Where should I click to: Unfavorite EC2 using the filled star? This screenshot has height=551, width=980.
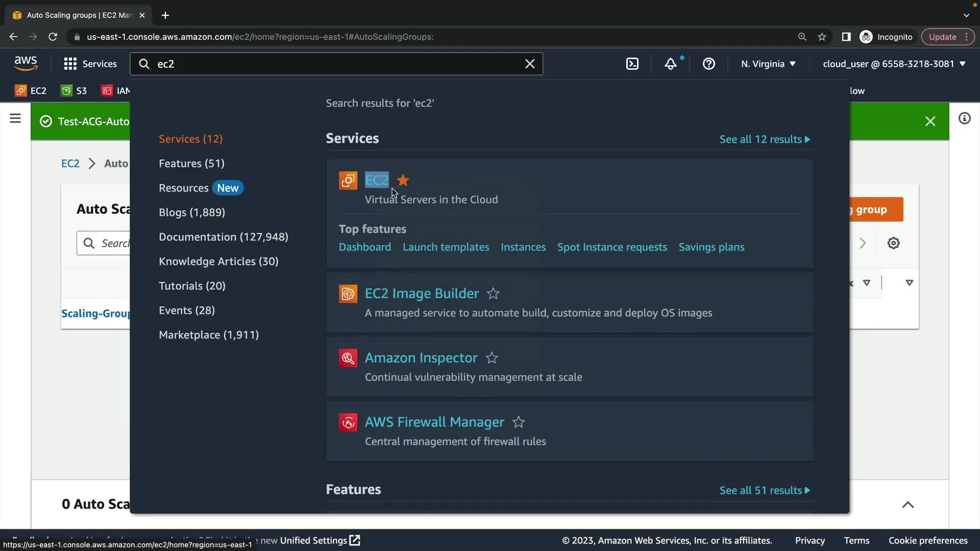pos(403,180)
